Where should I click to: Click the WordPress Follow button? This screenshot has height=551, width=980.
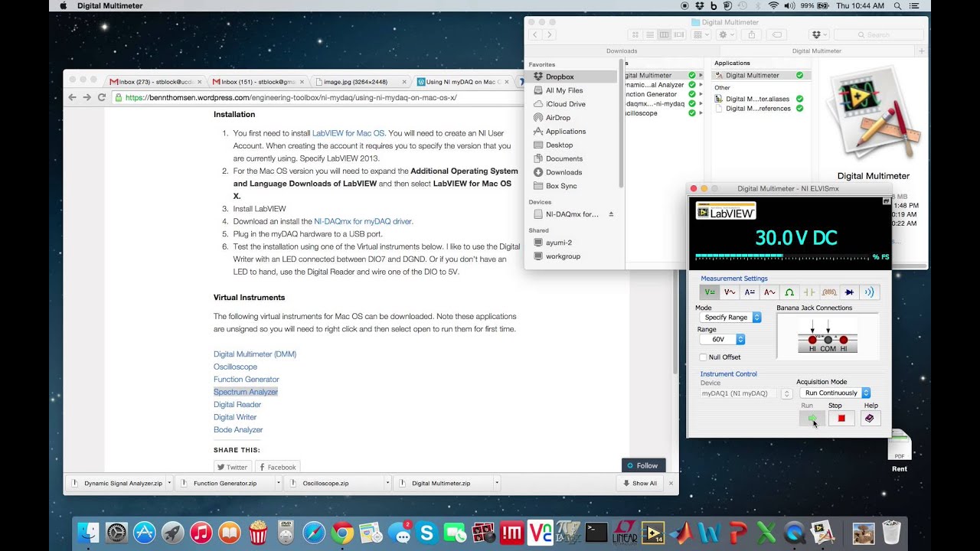pyautogui.click(x=643, y=465)
